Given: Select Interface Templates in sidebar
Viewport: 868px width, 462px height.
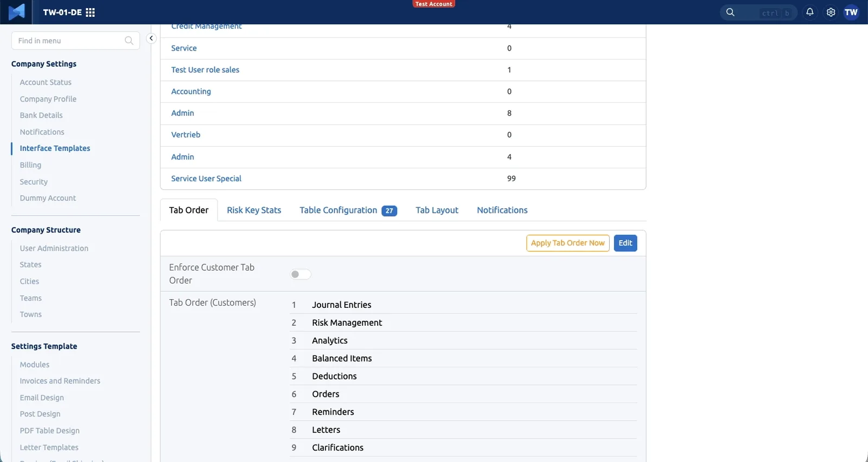Looking at the screenshot, I should 55,148.
